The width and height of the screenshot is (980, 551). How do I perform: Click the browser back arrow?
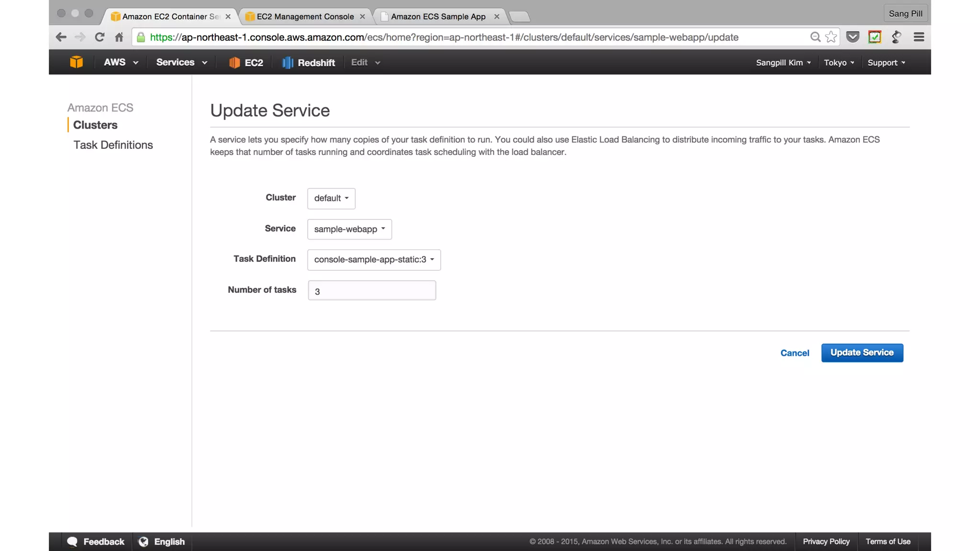click(61, 37)
